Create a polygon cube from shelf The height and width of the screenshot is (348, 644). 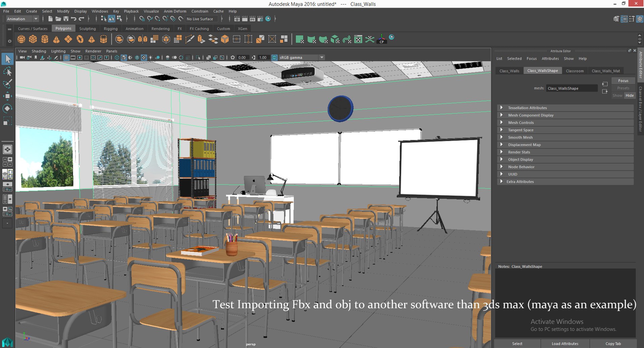point(33,39)
